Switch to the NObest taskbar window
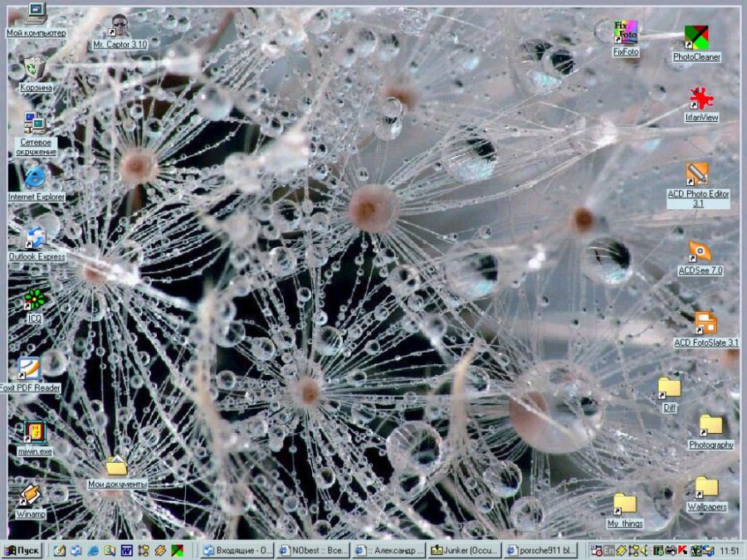The width and height of the screenshot is (747, 560). [314, 551]
